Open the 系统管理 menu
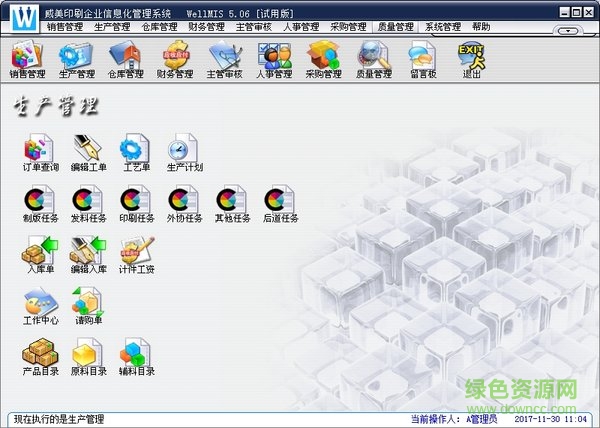The height and width of the screenshot is (428, 600). point(443,27)
